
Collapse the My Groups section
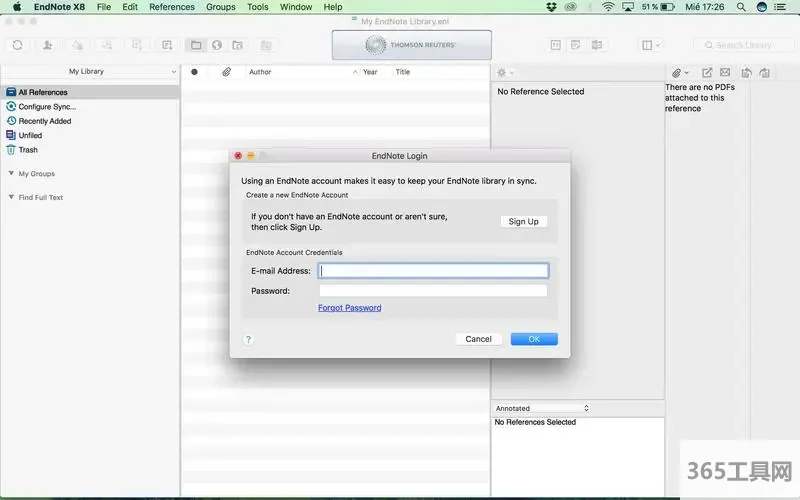point(10,174)
